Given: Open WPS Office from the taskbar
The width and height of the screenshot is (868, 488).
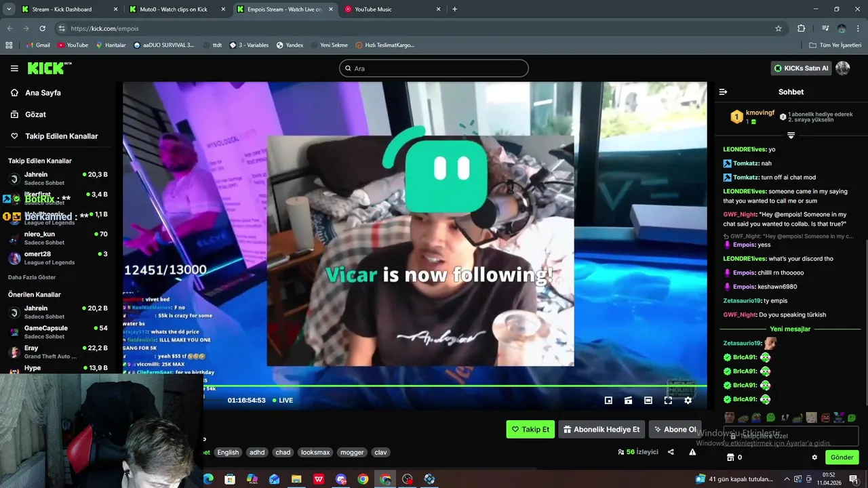Looking at the screenshot, I should tap(319, 479).
